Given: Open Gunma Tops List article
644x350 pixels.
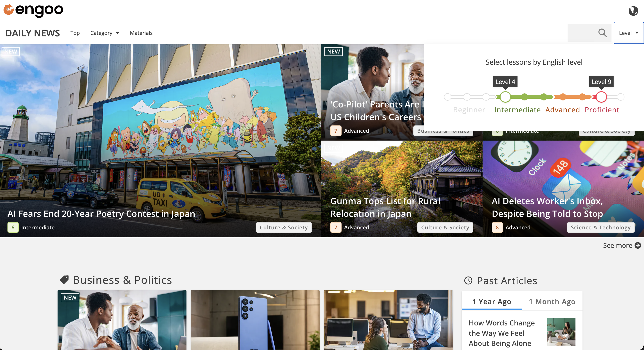Looking at the screenshot, I should (x=385, y=207).
